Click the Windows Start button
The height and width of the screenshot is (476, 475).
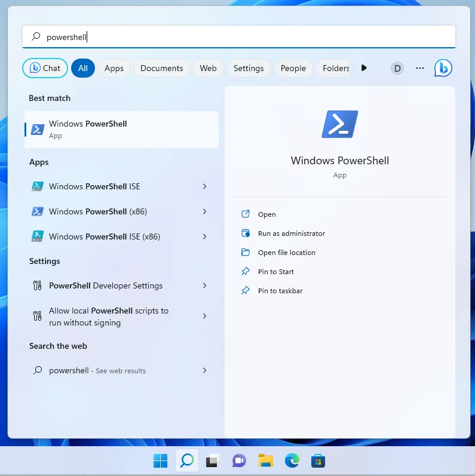click(160, 460)
